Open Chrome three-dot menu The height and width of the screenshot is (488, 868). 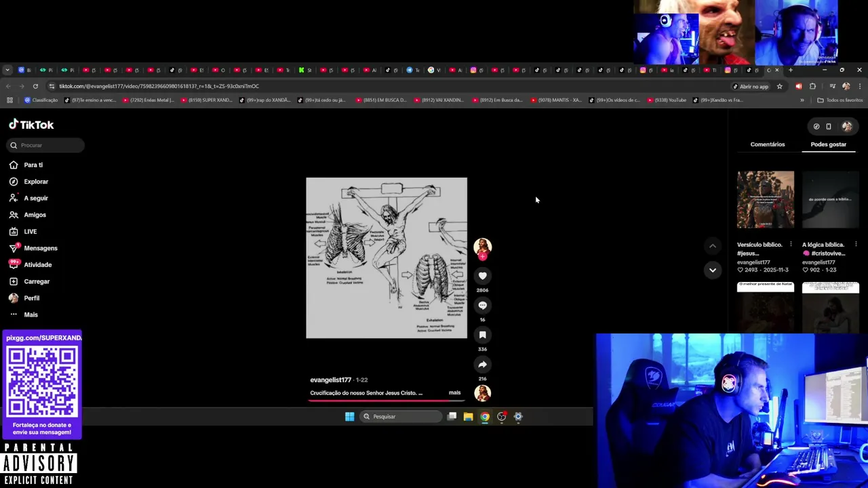point(860,86)
